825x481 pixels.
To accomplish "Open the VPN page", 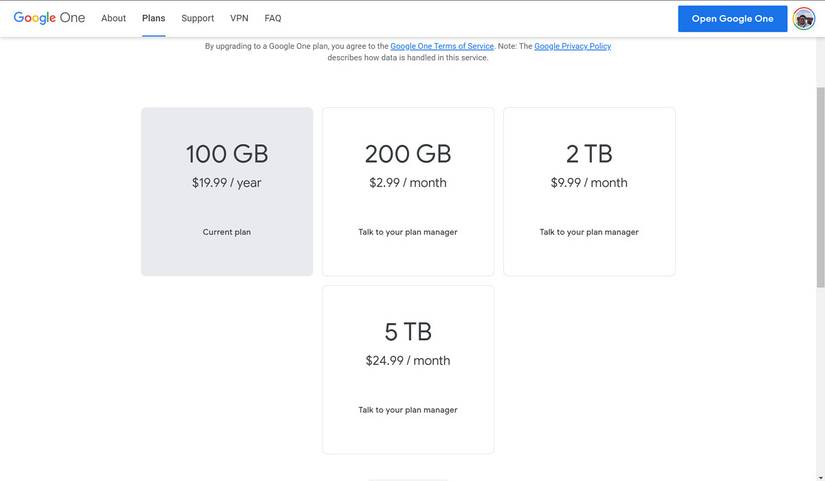I will [x=239, y=18].
